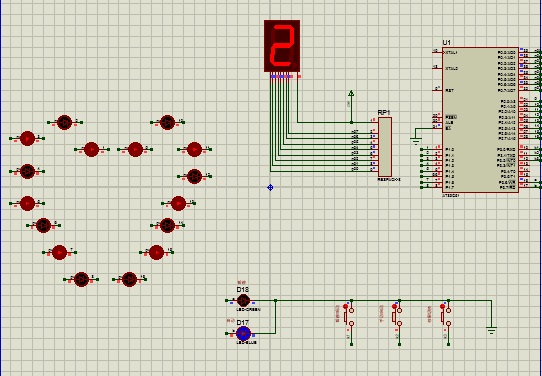Click the wire junction dot right of D18
Screen dimensions: 542x376
click(275, 301)
